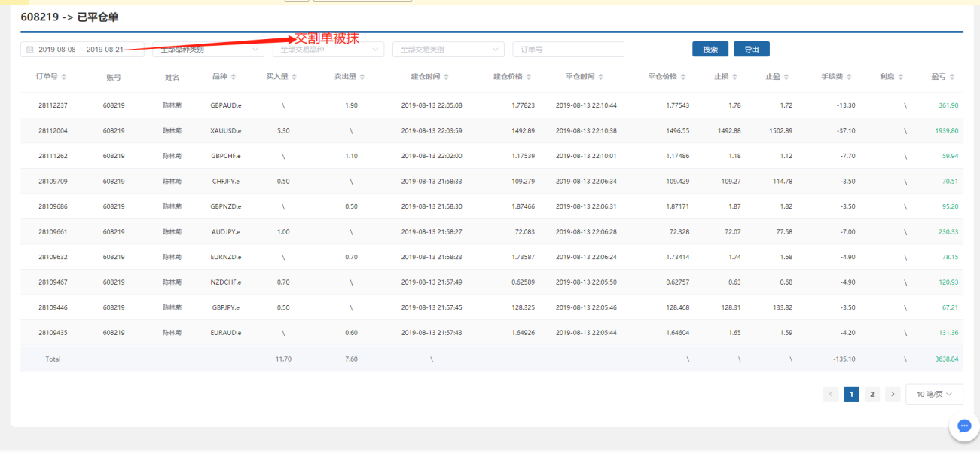980x452 pixels.
Task: Change the 10 笔/页 page size selector
Action: [x=934, y=394]
